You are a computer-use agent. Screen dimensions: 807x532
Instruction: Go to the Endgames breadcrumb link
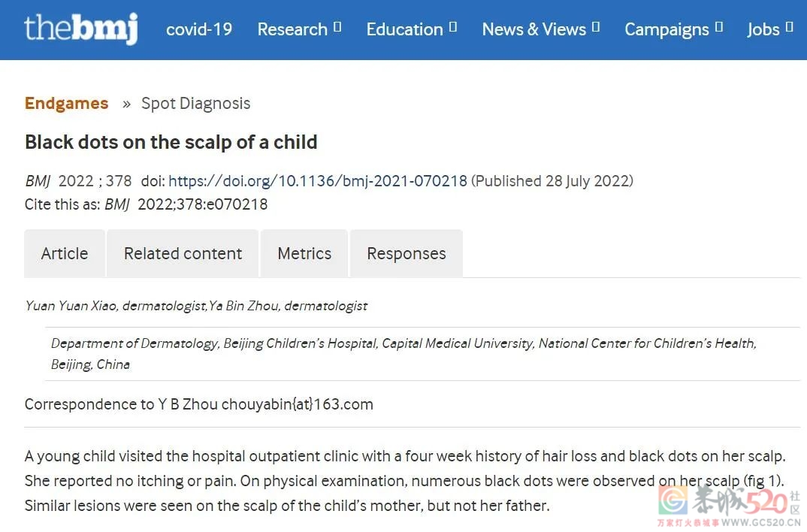[66, 104]
